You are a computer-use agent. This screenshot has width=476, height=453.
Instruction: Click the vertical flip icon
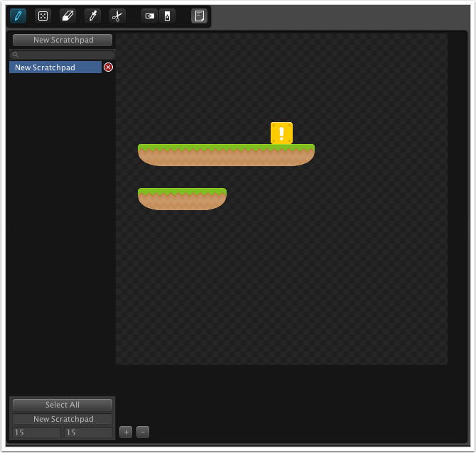coord(167,16)
